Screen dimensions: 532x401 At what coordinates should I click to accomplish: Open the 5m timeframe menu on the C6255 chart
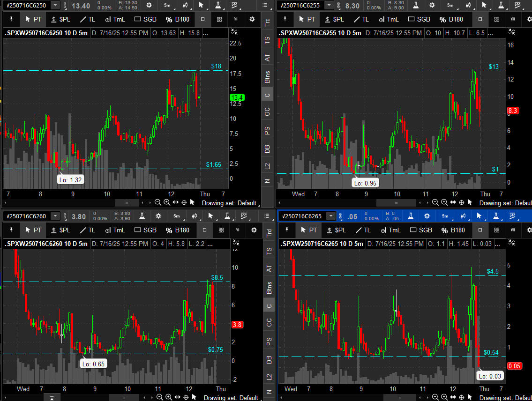(450, 5)
